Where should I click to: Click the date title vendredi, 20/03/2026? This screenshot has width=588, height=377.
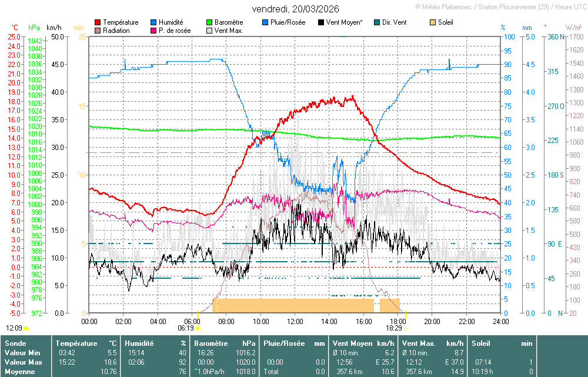click(x=295, y=9)
